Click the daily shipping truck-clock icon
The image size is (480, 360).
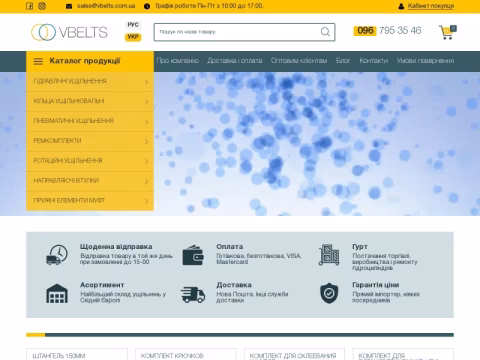(57, 255)
